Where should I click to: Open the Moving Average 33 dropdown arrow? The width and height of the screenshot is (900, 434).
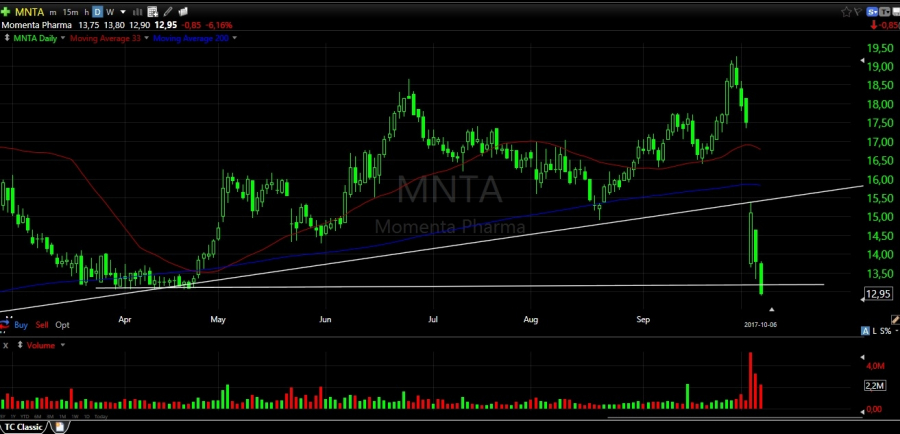click(x=146, y=38)
